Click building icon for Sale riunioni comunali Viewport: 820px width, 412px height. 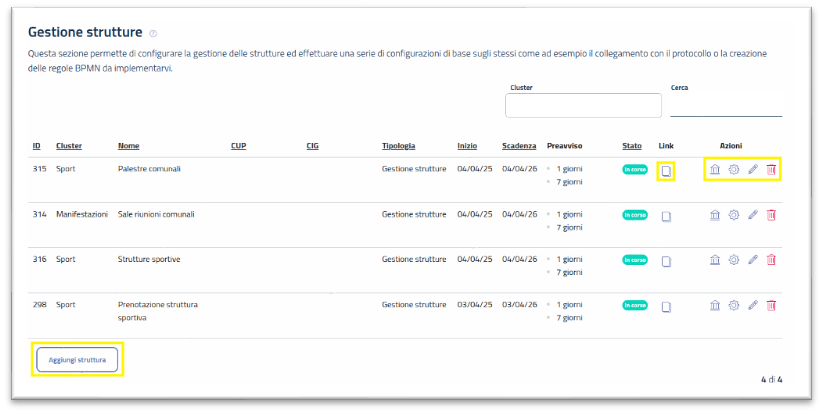[715, 215]
